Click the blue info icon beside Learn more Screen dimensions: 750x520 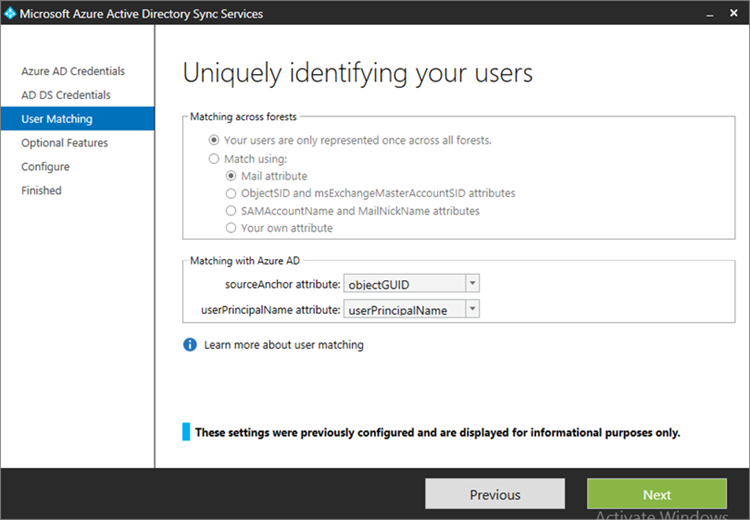pos(190,344)
